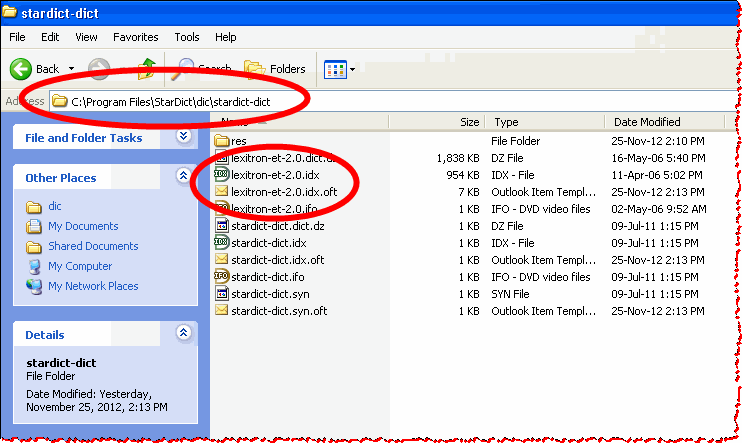Screen dimensions: 742x443
Task: Go to the dic folder link
Action: pyautogui.click(x=55, y=206)
